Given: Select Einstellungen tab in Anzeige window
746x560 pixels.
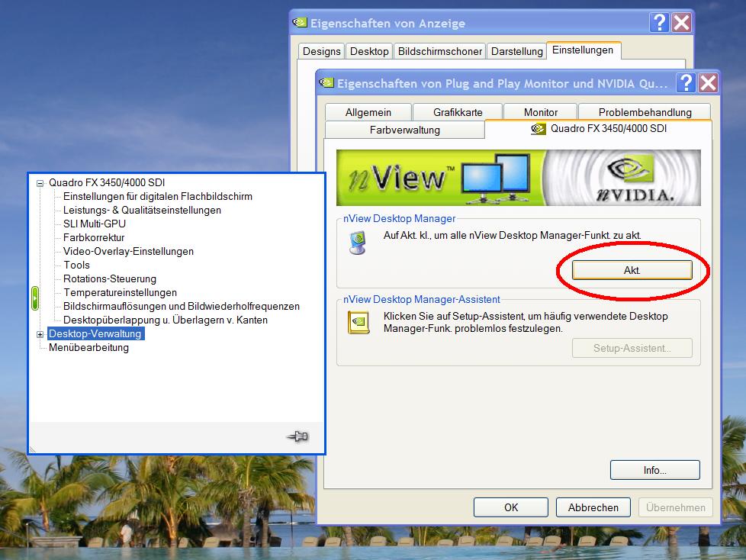Looking at the screenshot, I should coord(584,50).
